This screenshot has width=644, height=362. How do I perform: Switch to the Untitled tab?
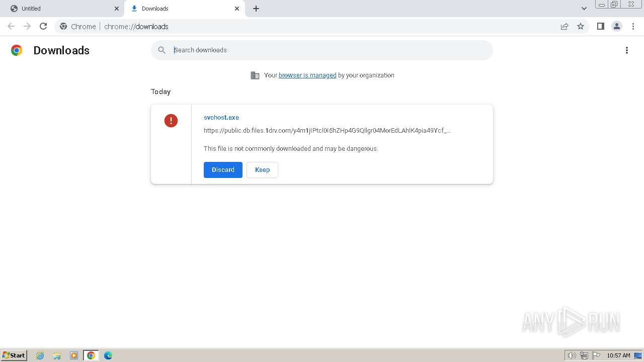[x=62, y=9]
